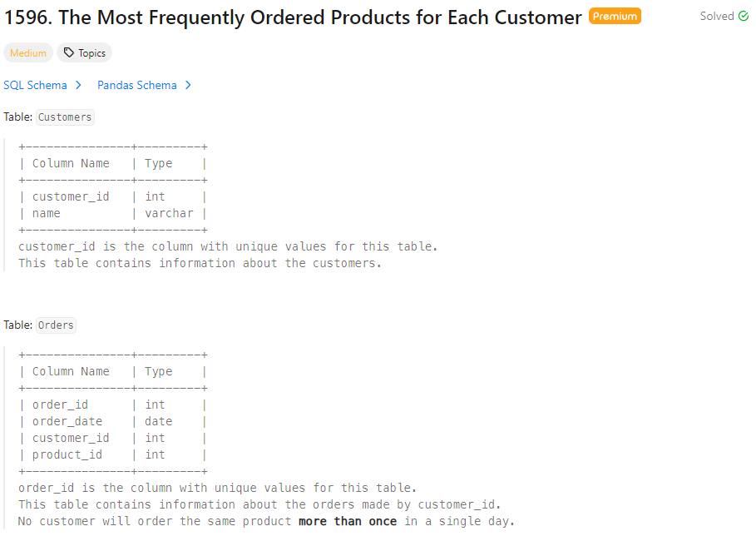The image size is (756, 536).
Task: Select the Medium difficulty tag
Action: tap(28, 53)
